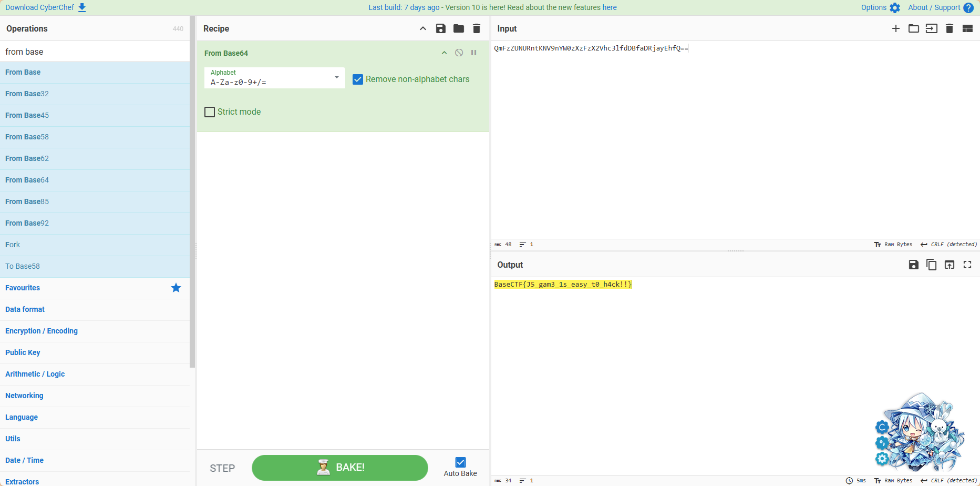Clear the recipe with trash icon
Screen dimensions: 980x486
tap(476, 28)
